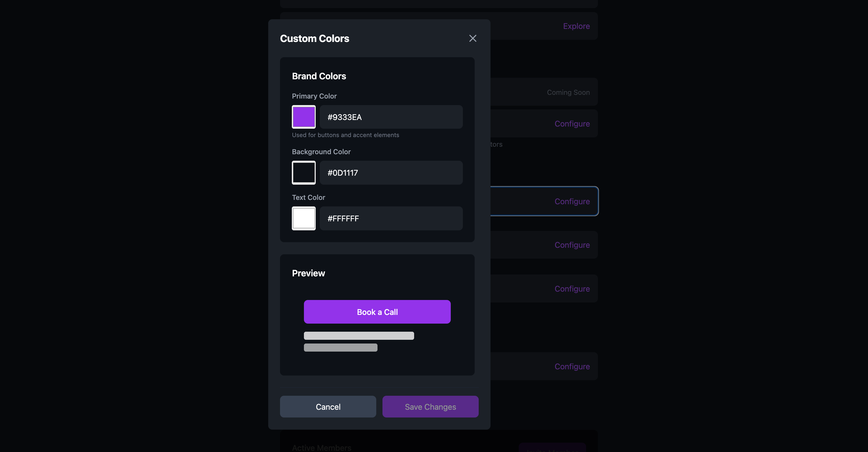The width and height of the screenshot is (868, 452).
Task: Click the Configure link right below Coming Soon
Action: [572, 123]
